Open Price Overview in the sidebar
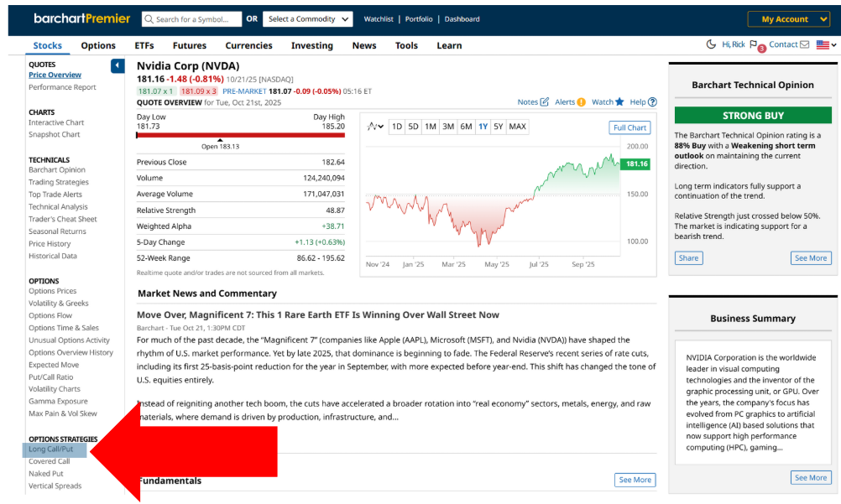 [x=55, y=75]
